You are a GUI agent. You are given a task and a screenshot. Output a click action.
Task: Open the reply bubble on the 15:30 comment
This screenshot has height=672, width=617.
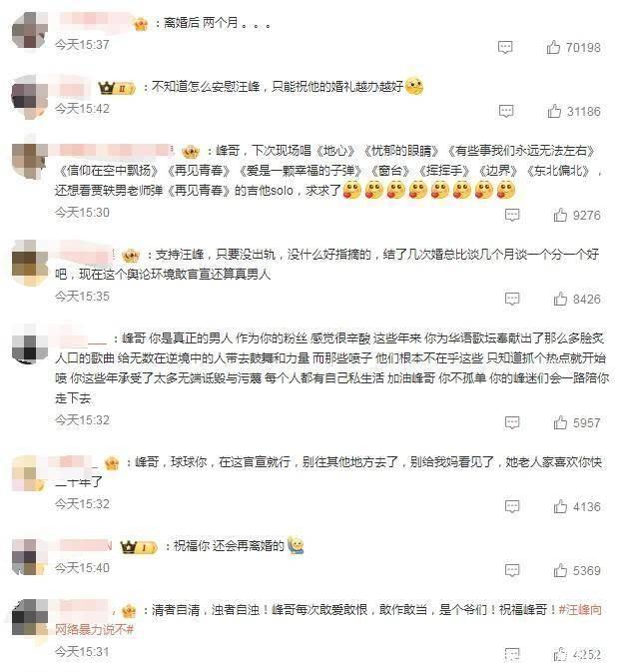click(x=512, y=215)
